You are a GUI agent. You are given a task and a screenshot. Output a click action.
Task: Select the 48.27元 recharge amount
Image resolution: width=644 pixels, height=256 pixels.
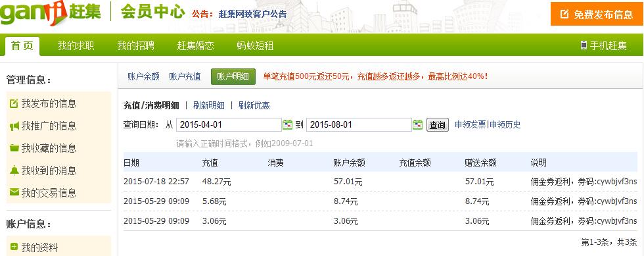click(x=216, y=182)
